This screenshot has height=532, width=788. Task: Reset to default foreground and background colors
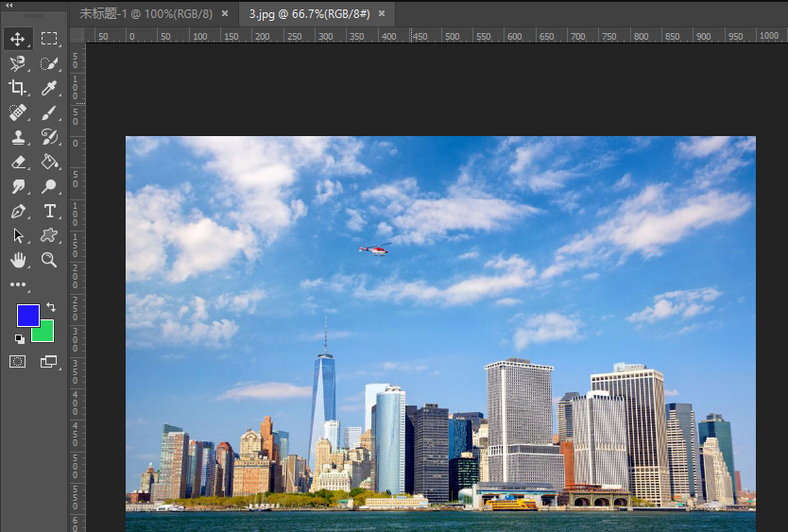(x=20, y=338)
